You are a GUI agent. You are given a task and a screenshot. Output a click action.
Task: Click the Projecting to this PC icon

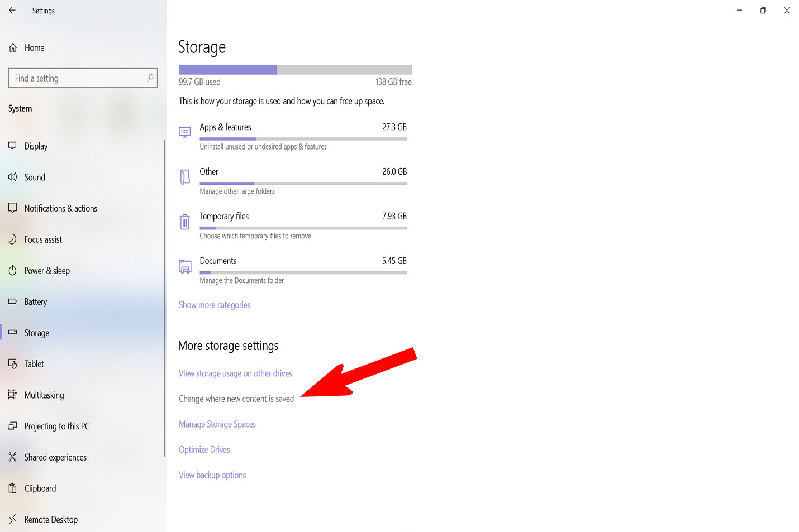click(12, 426)
